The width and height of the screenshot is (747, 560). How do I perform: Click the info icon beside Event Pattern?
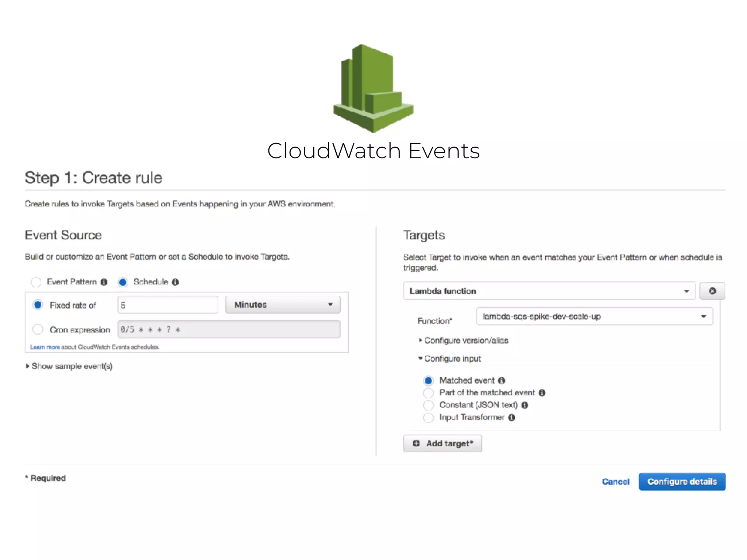104,282
